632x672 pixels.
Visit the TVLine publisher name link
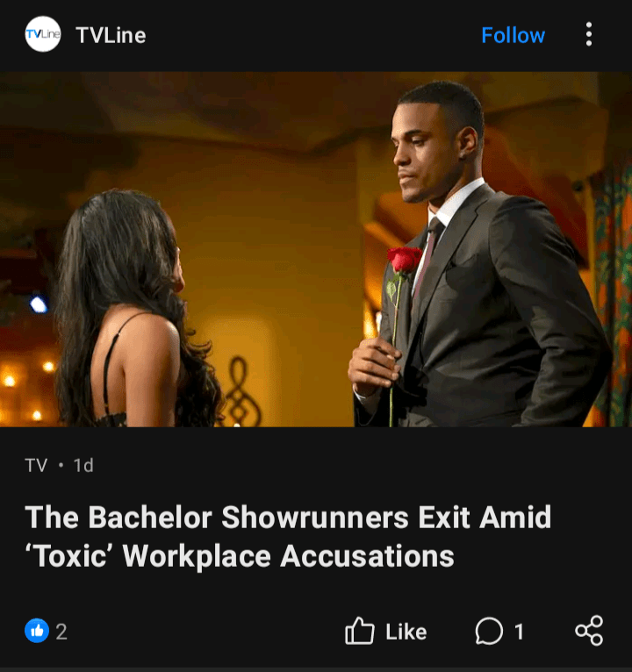point(111,35)
